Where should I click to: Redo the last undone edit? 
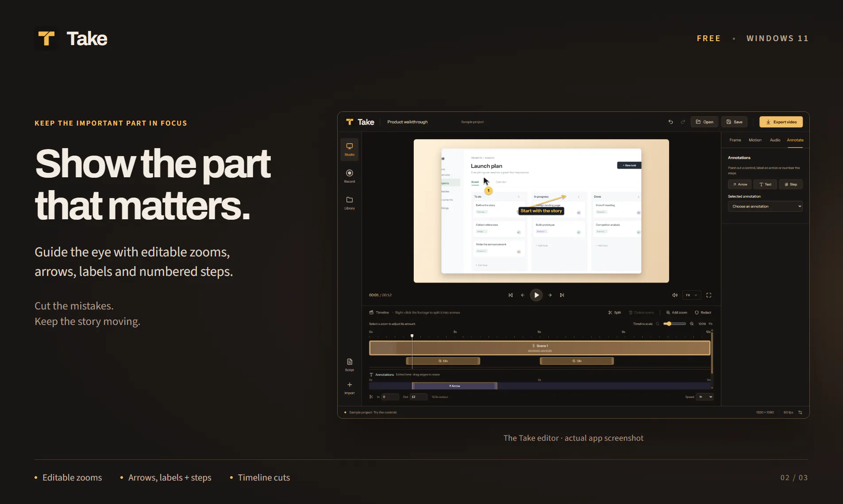(x=683, y=122)
